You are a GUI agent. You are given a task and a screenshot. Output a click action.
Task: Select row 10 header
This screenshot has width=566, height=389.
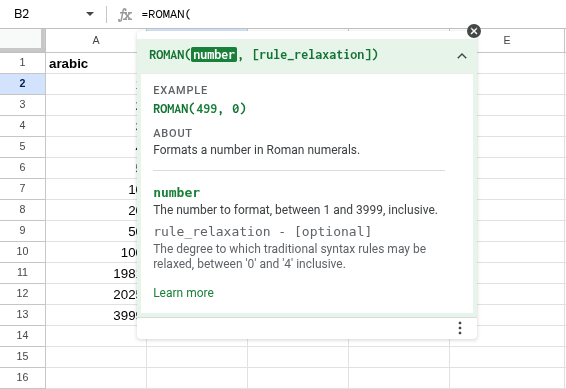[x=22, y=251]
